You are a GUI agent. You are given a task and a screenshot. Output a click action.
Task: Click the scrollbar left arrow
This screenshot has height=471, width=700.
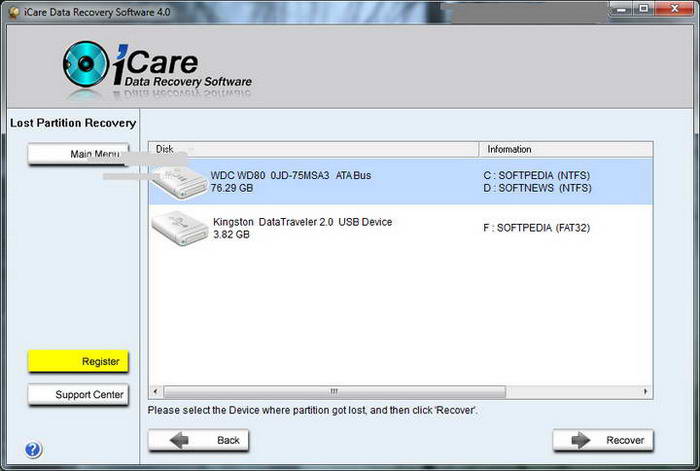point(155,392)
